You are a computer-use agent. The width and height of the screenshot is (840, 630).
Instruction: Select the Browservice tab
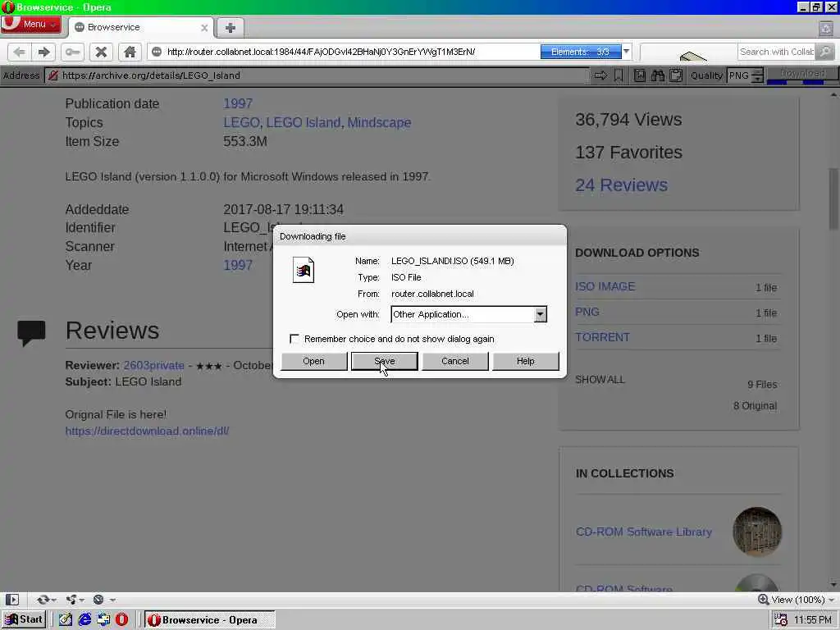[x=141, y=28]
